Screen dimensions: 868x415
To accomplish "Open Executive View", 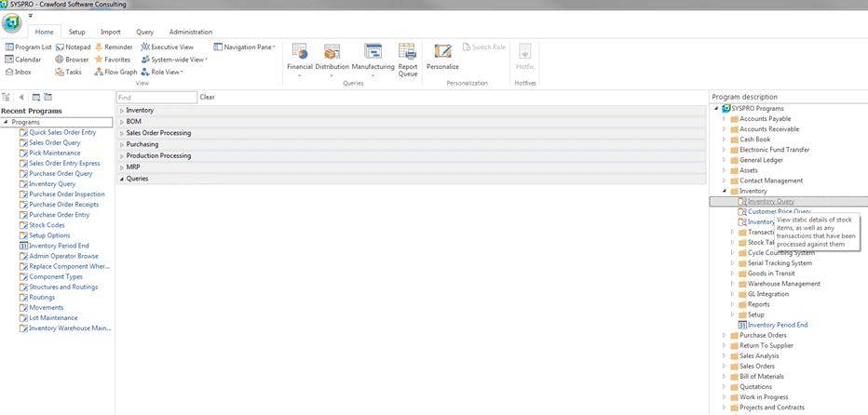I will (x=168, y=47).
